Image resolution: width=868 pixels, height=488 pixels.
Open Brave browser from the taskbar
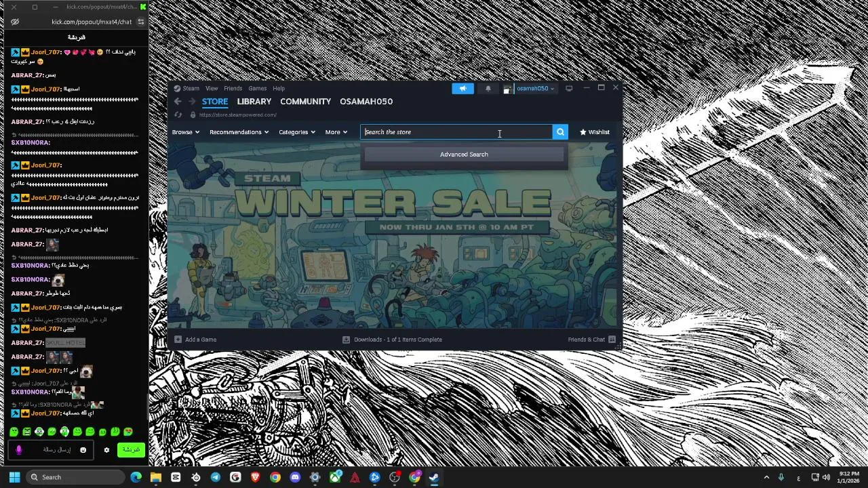point(255,477)
